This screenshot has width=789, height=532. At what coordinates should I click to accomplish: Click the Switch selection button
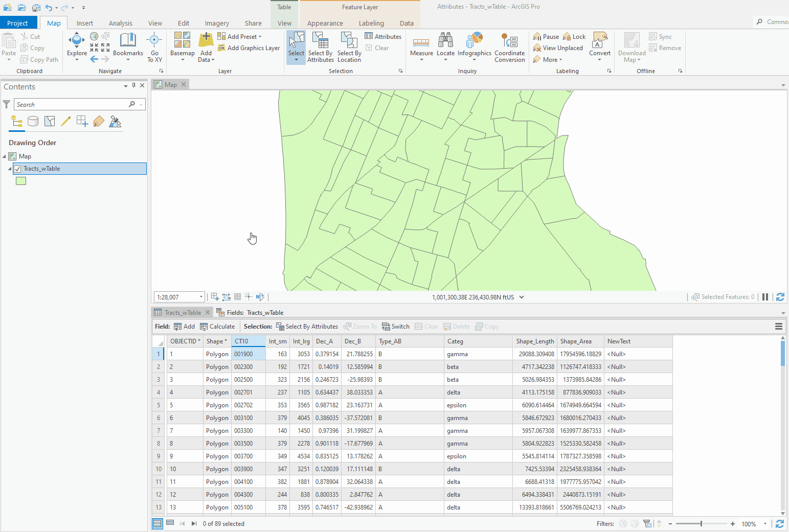tap(396, 327)
